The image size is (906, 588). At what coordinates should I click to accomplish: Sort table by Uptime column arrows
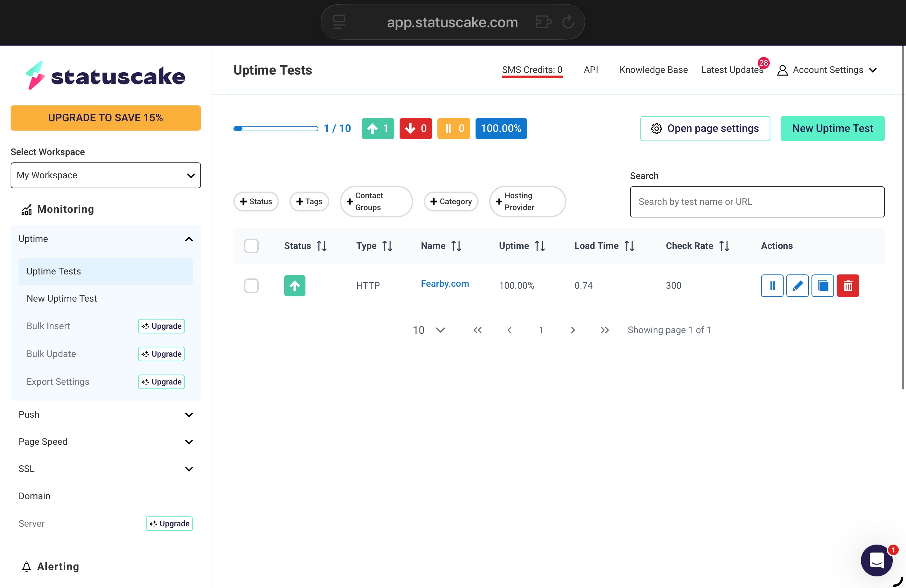(540, 246)
